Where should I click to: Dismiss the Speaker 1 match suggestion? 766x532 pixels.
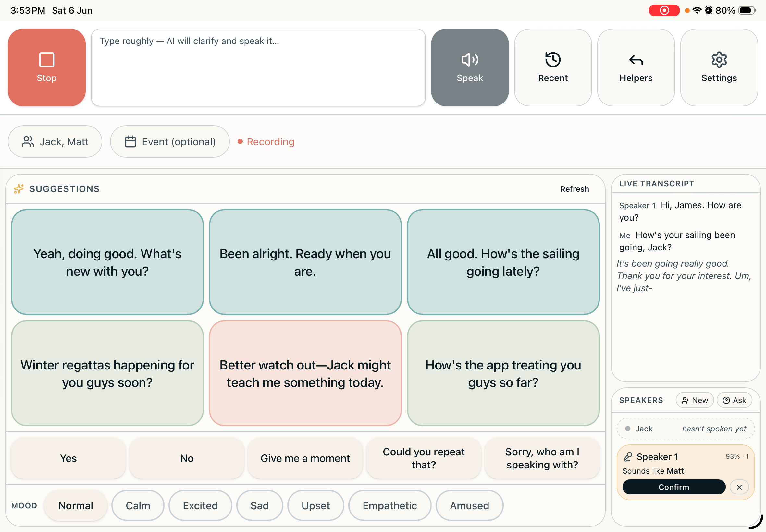(739, 487)
